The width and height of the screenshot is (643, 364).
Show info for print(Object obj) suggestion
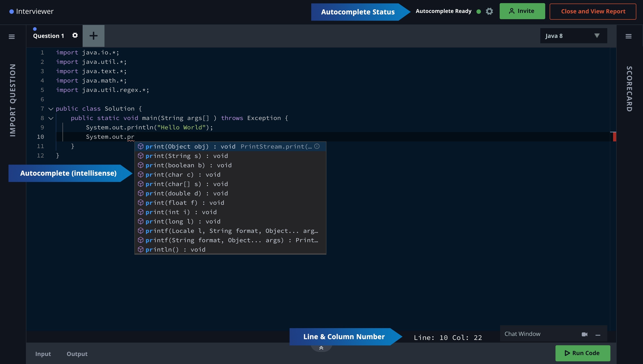click(x=317, y=146)
